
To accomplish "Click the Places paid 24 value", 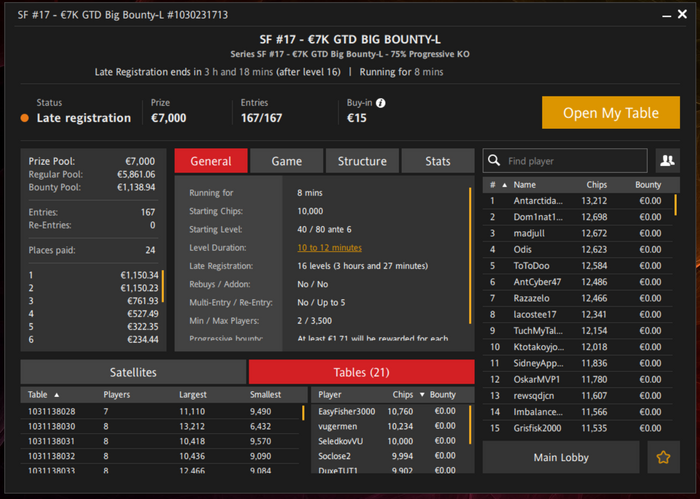I will click(x=150, y=250).
